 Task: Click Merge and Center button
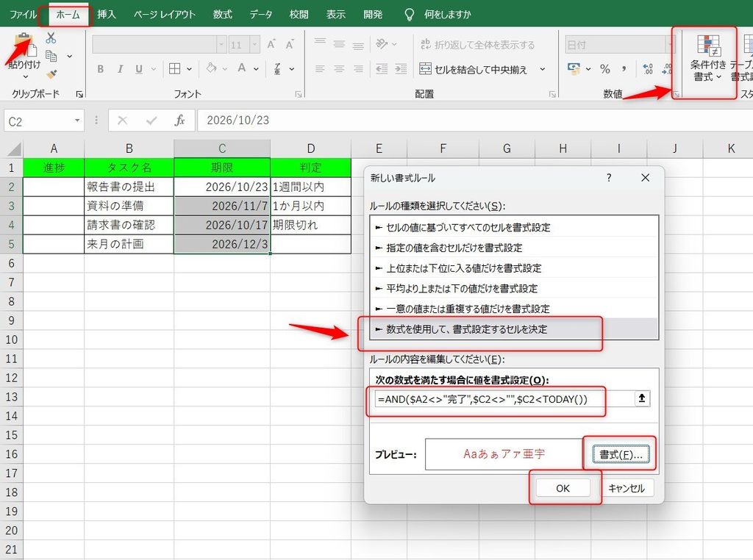(x=473, y=69)
